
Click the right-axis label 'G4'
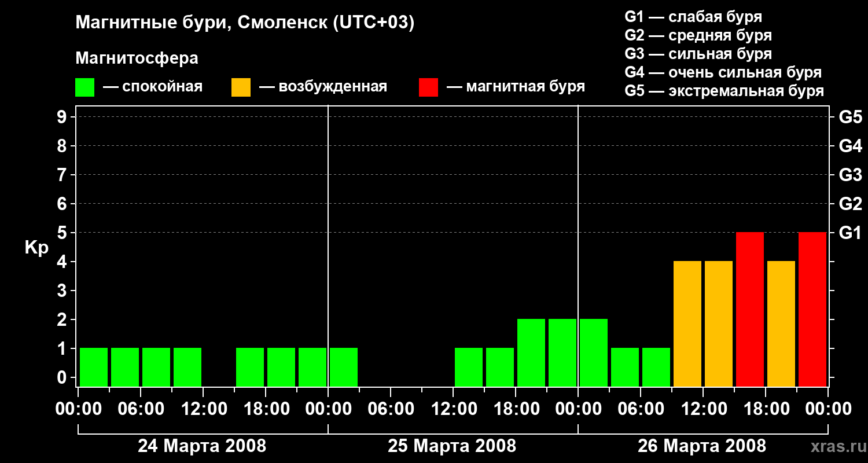(x=850, y=146)
